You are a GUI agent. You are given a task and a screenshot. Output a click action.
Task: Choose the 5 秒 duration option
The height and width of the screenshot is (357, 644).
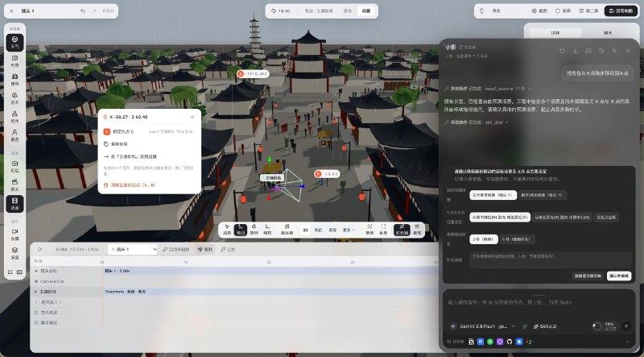(518, 239)
